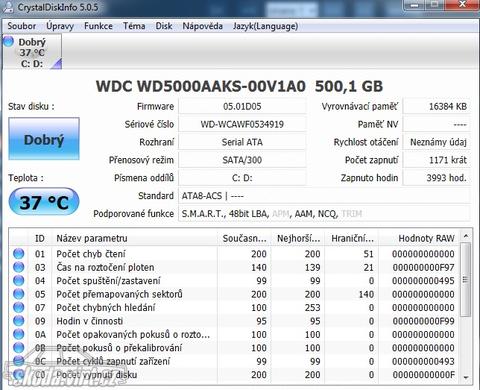Click the SMART list scrollbar thumb
The image size is (480, 390).
[x=466, y=279]
